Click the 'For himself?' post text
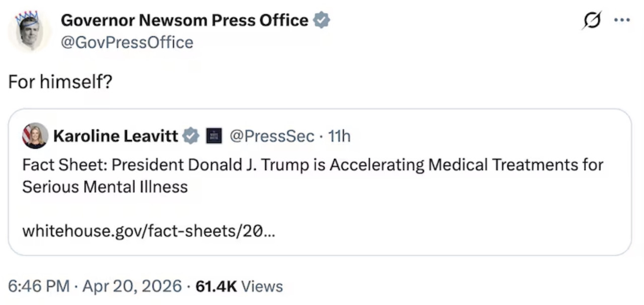 click(x=60, y=83)
